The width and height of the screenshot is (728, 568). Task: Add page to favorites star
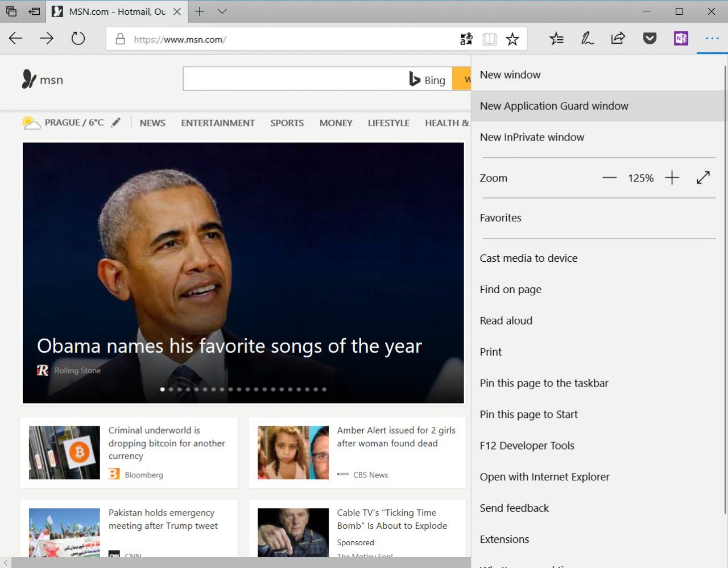tap(512, 39)
